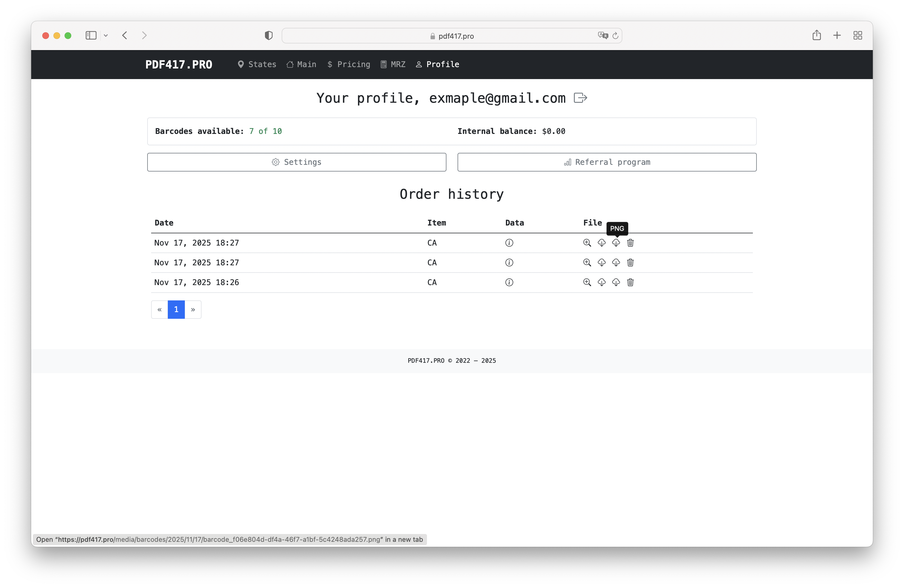The image size is (904, 588).
Task: Go to previous page using left chevron
Action: tap(159, 310)
